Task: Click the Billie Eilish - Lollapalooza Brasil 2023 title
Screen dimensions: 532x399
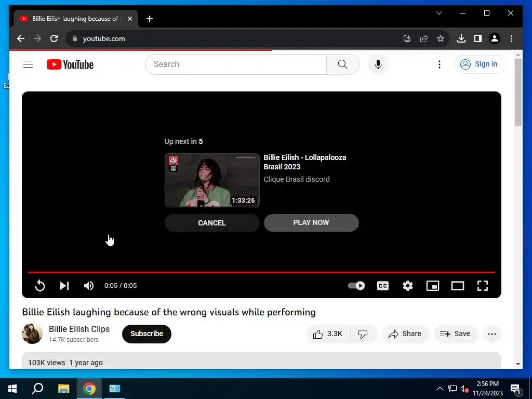Action: (304, 162)
